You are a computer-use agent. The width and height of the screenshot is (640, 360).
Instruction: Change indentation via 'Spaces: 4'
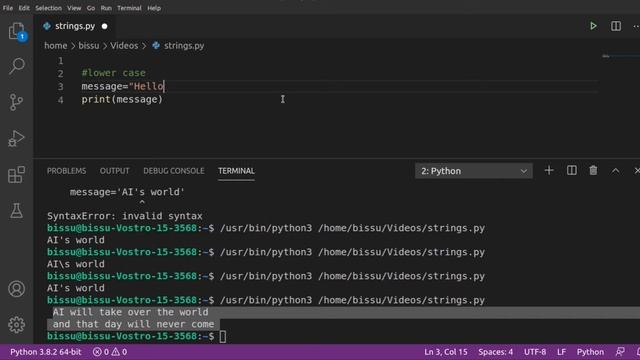point(496,352)
